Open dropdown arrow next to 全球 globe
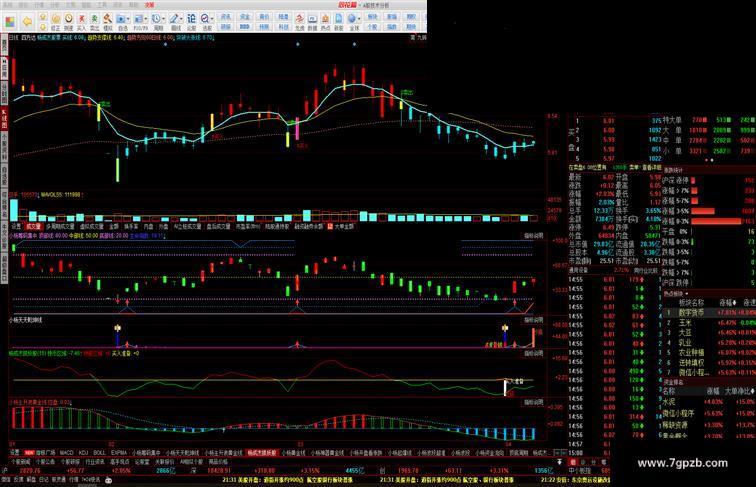 [x=360, y=19]
